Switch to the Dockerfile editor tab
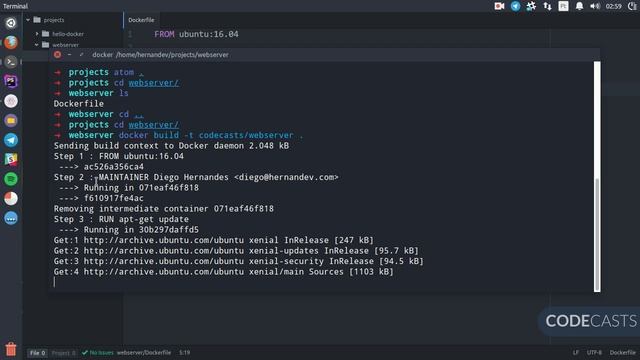640x360 pixels. coord(141,20)
